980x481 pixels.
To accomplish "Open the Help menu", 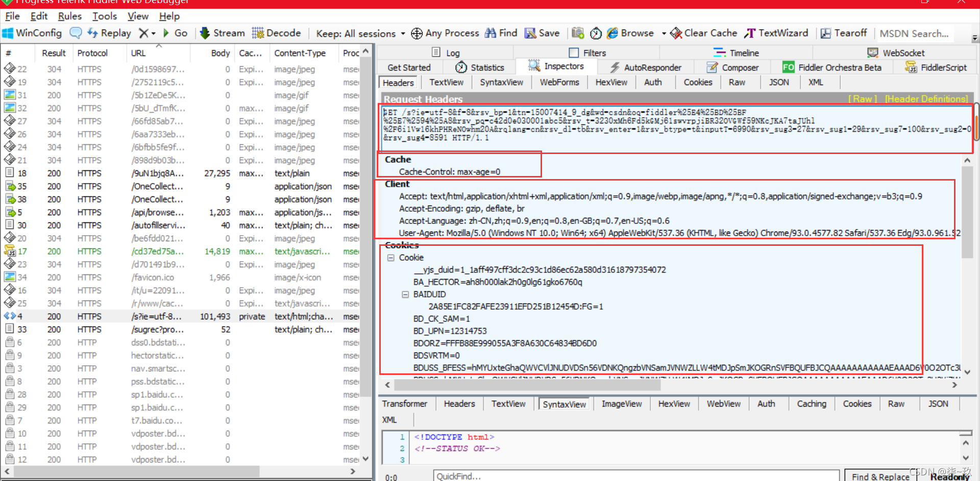I will tap(169, 16).
